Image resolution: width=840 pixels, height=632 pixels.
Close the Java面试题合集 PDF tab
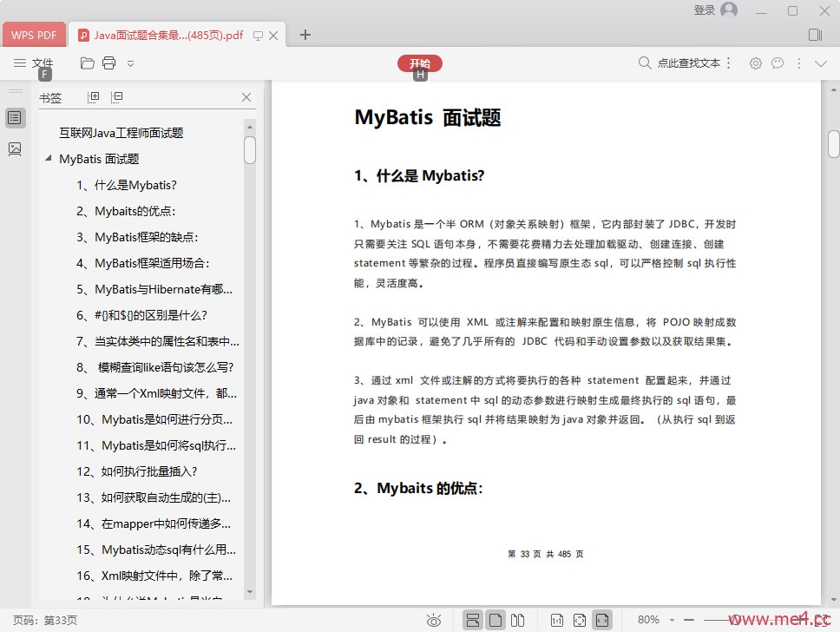(x=273, y=36)
